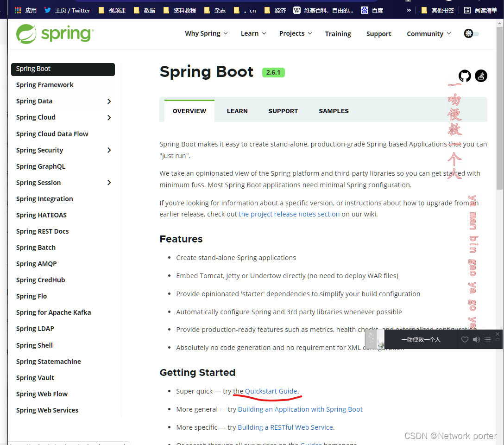Open the Quickstart Guide link

pyautogui.click(x=271, y=391)
